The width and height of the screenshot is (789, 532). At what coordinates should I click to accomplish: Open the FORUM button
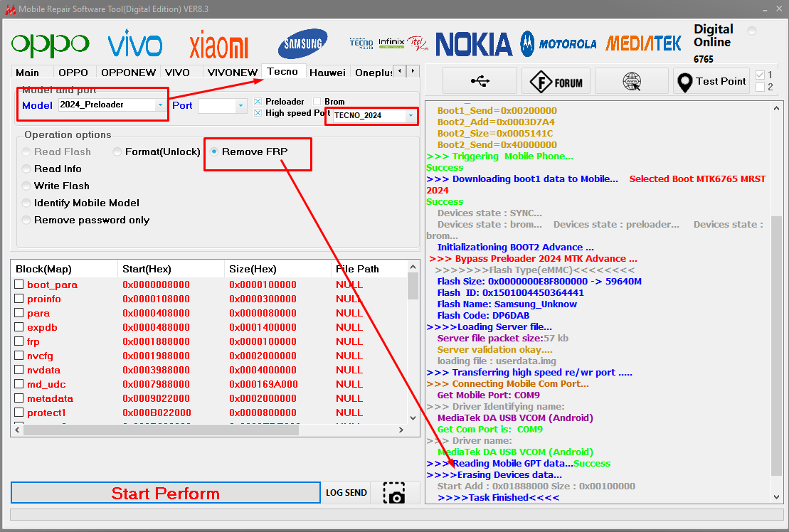tap(556, 81)
